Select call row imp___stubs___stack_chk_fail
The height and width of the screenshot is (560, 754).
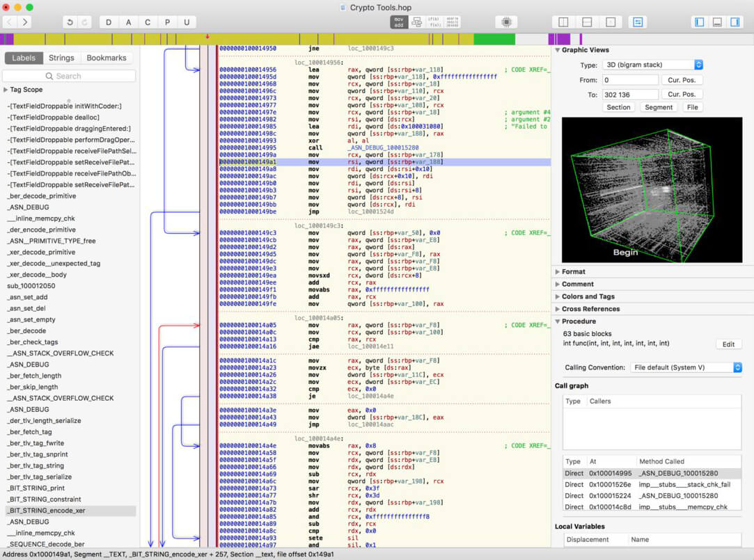(652, 485)
